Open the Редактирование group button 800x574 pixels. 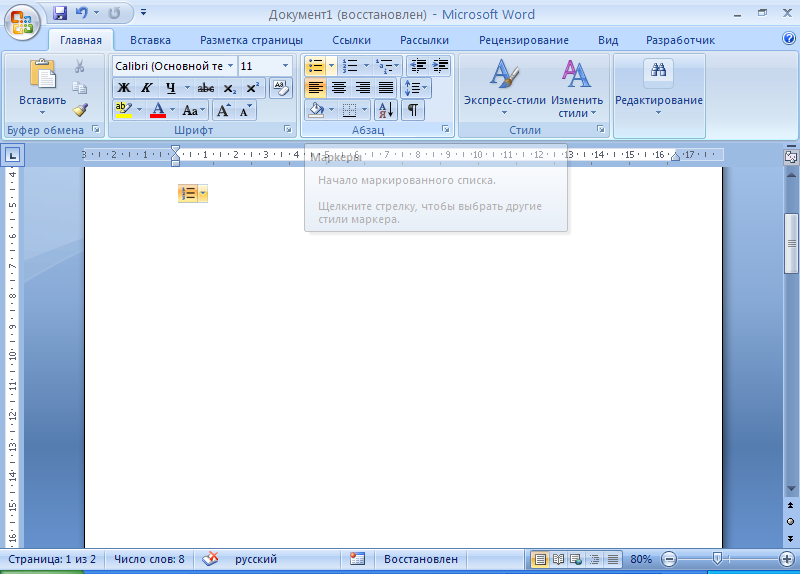(659, 88)
